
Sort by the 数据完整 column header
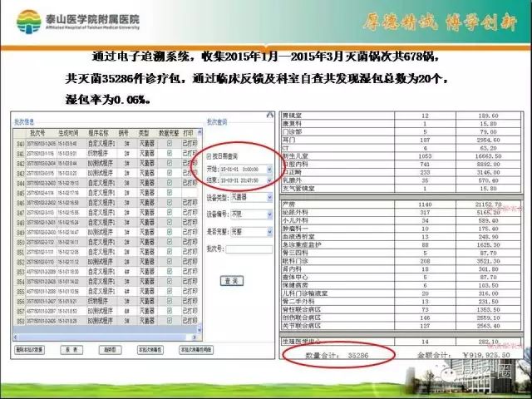[x=169, y=133]
